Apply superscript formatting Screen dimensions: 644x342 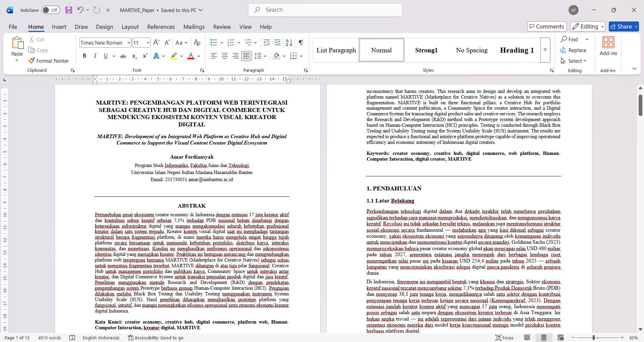[145, 56]
